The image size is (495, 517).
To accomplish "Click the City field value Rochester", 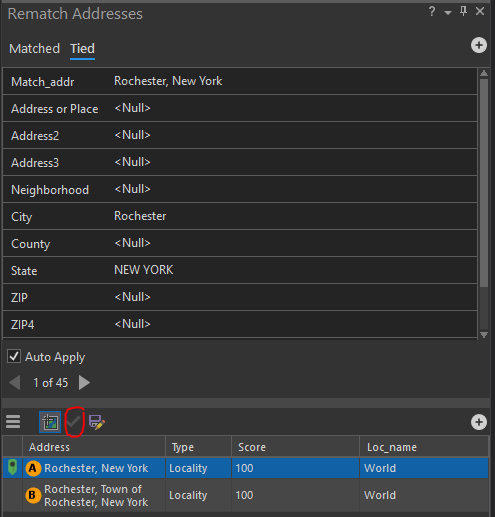I will [140, 216].
